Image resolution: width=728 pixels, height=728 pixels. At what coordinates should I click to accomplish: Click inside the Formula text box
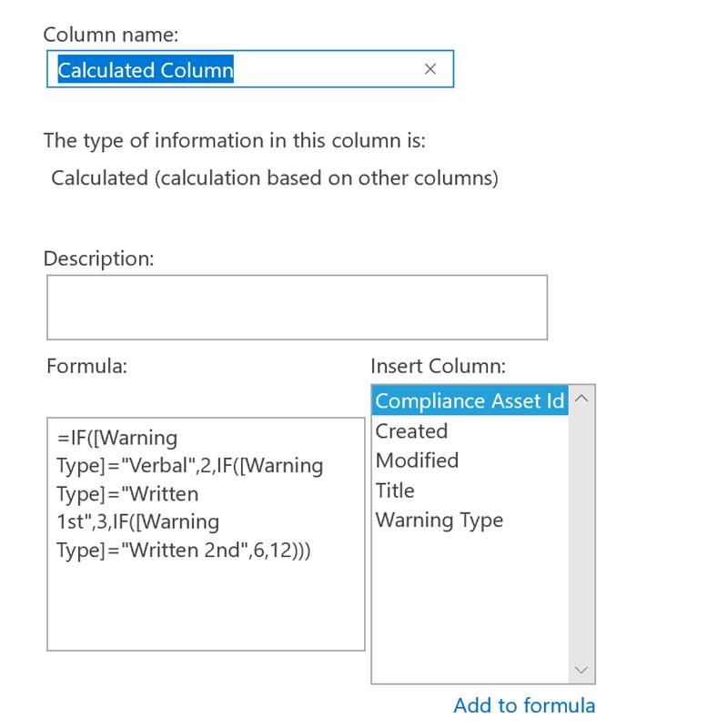(207, 534)
